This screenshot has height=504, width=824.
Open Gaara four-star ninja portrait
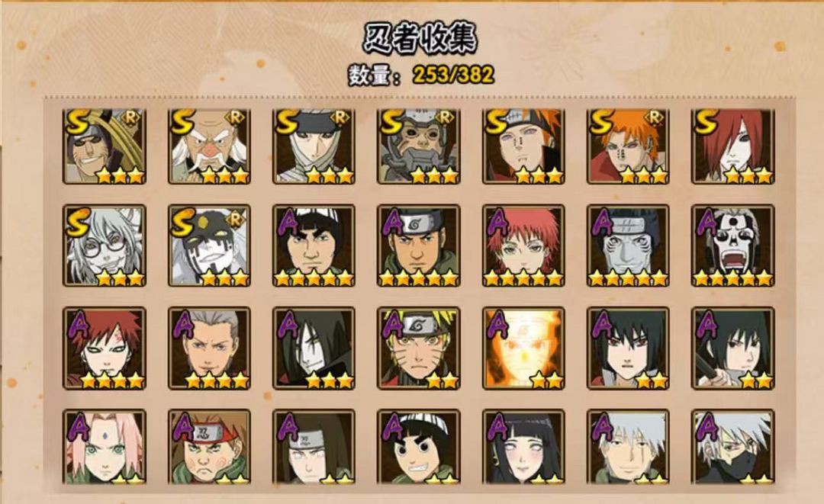[x=104, y=348]
